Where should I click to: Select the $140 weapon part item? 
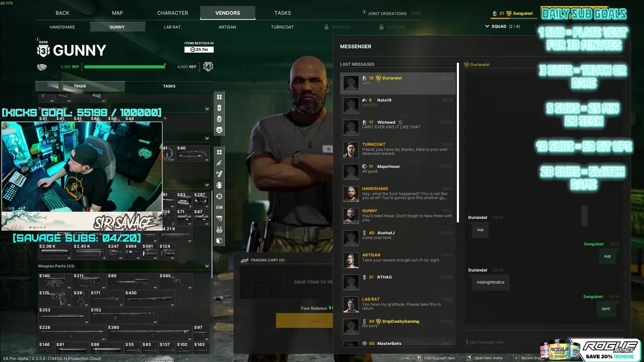[55, 281]
